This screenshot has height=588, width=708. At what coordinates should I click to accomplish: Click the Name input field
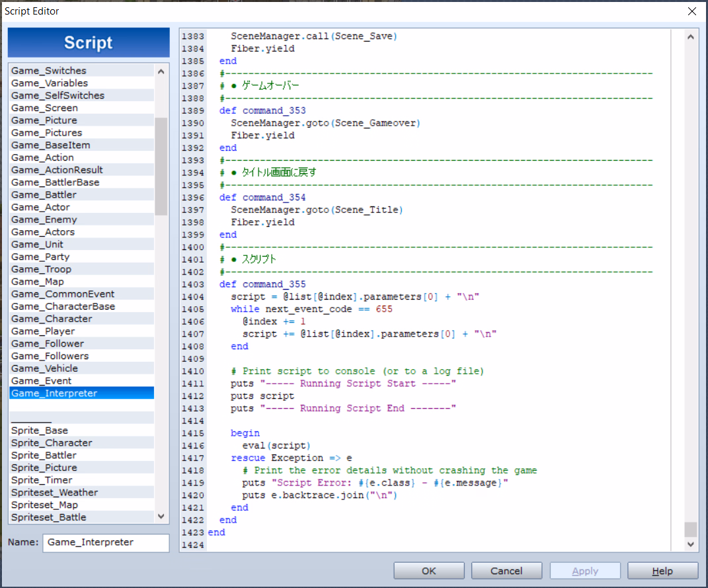[106, 542]
